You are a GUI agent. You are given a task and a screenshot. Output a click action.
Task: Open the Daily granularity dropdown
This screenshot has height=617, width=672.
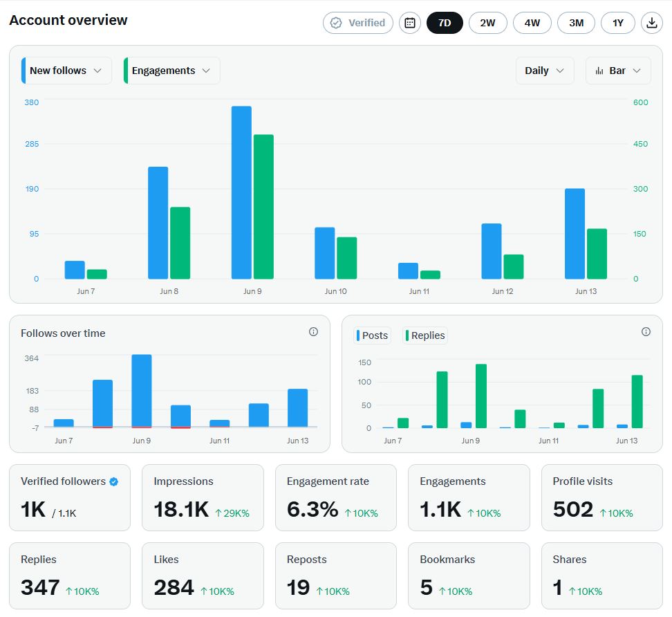tap(545, 71)
